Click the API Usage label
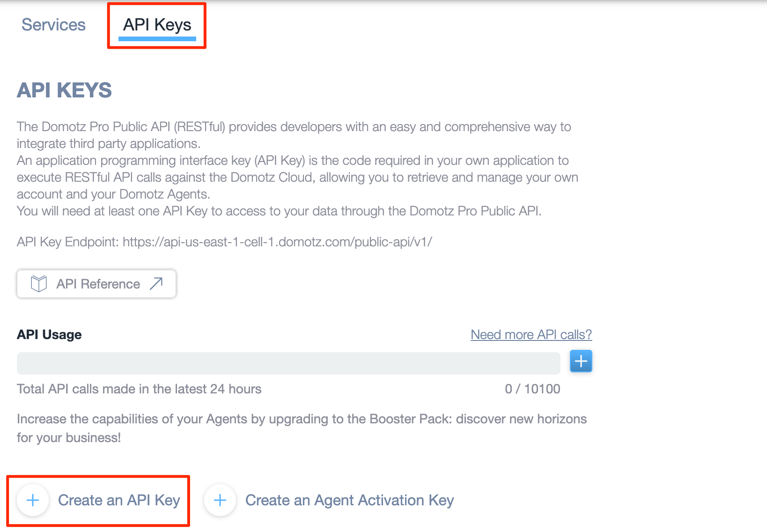This screenshot has width=767, height=532. pos(49,334)
